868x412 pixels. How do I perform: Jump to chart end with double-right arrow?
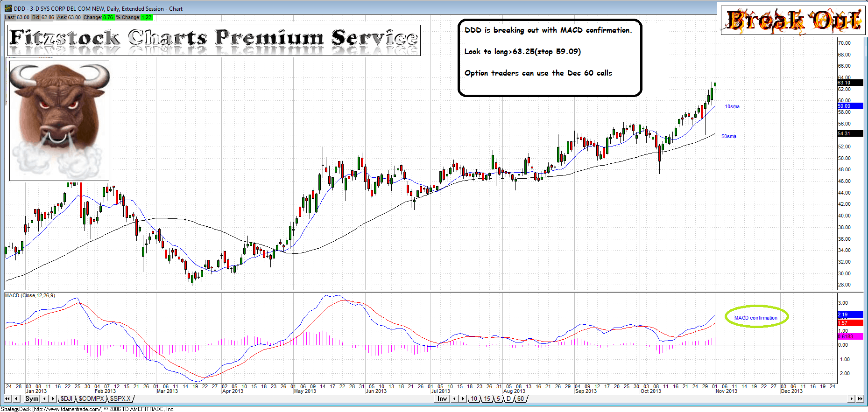(x=860, y=399)
